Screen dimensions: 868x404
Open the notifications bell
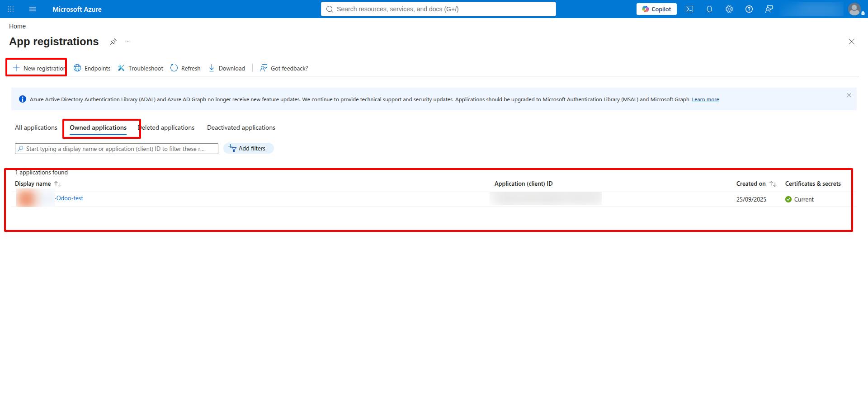709,9
